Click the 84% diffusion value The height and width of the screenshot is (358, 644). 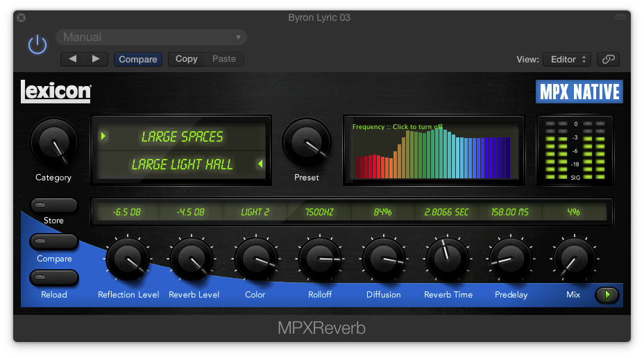pyautogui.click(x=383, y=212)
